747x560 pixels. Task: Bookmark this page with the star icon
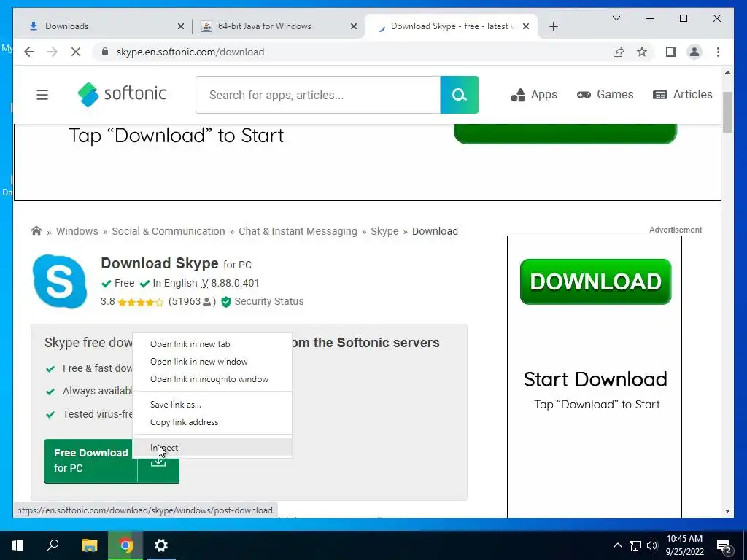[x=642, y=52]
